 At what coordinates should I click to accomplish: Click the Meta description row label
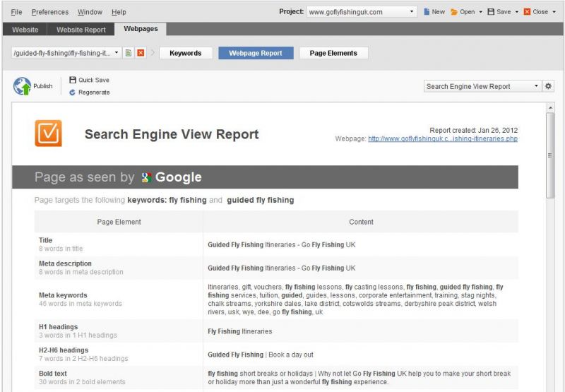pos(65,263)
